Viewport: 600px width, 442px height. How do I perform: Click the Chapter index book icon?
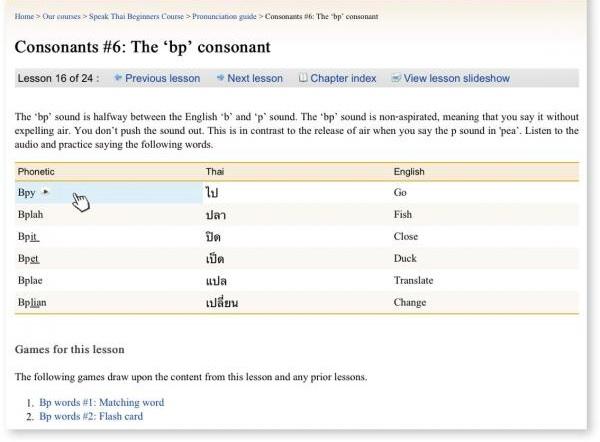point(303,78)
